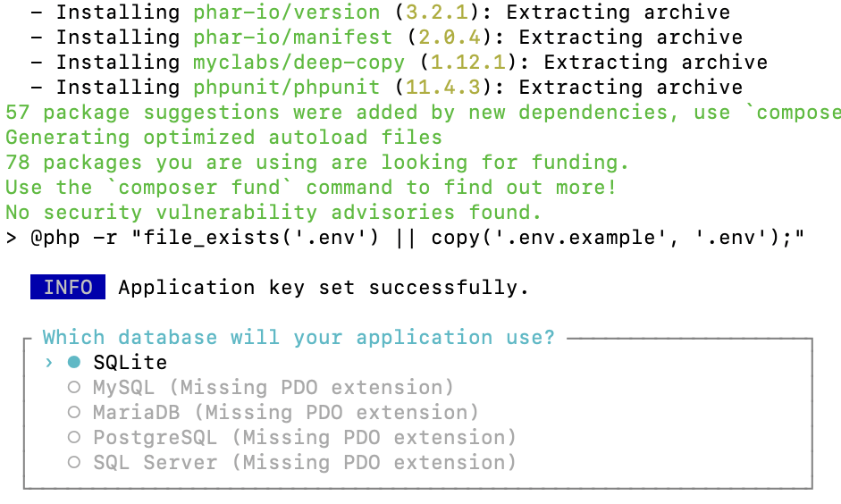
Task: Click the @php -r file_exists command line
Action: (406, 237)
